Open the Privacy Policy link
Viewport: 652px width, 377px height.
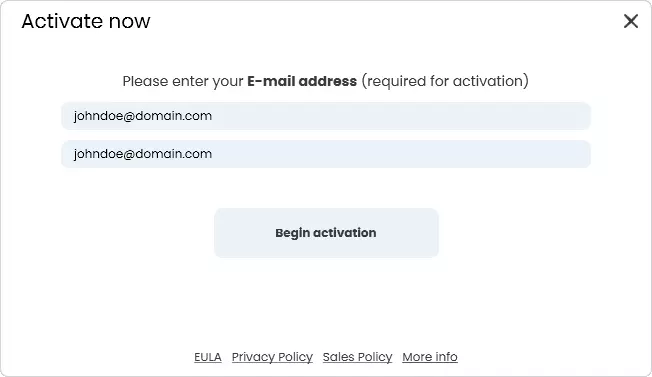pyautogui.click(x=272, y=357)
